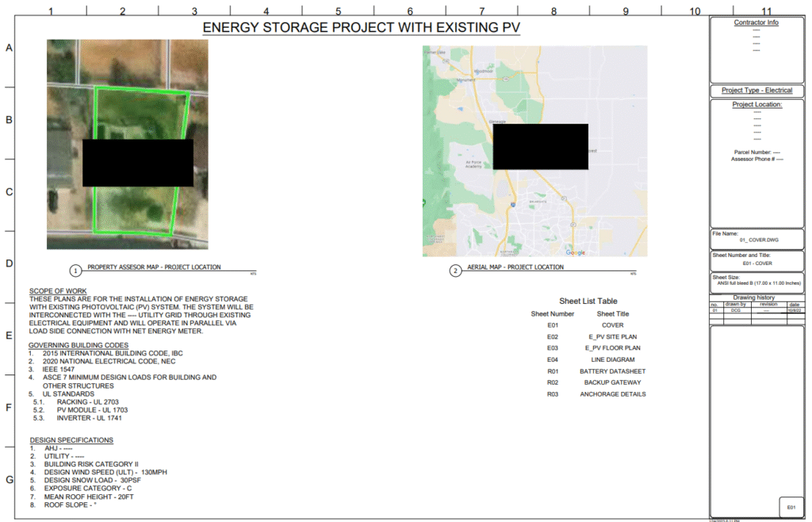Select the 'SCOPE OF WORK' heading
This screenshot has height=522, width=812.
[x=58, y=291]
